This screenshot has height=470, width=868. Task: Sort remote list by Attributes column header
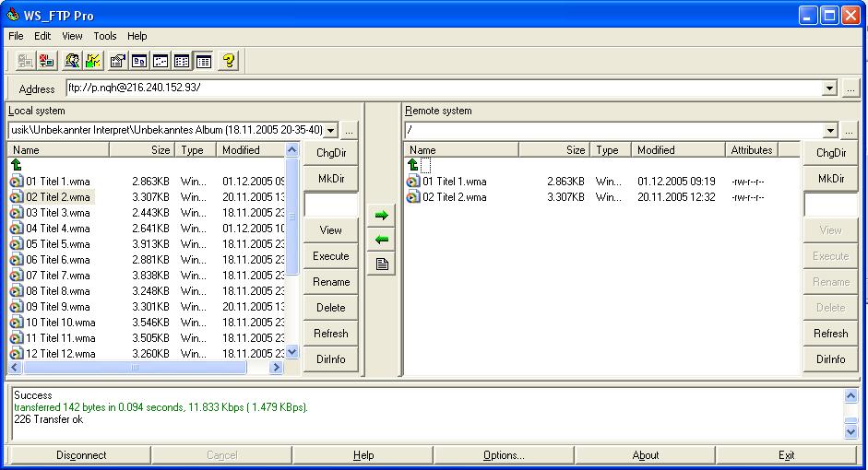point(751,150)
